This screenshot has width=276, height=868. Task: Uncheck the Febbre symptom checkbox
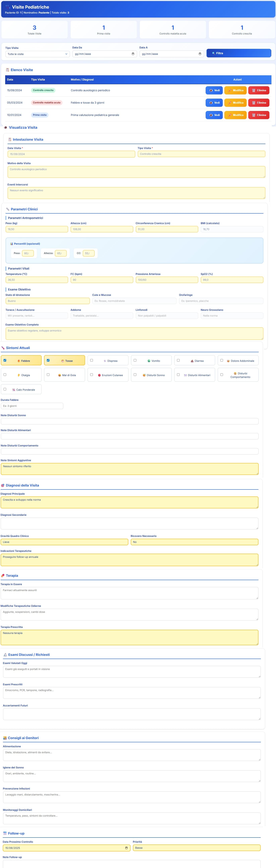pyautogui.click(x=5, y=360)
